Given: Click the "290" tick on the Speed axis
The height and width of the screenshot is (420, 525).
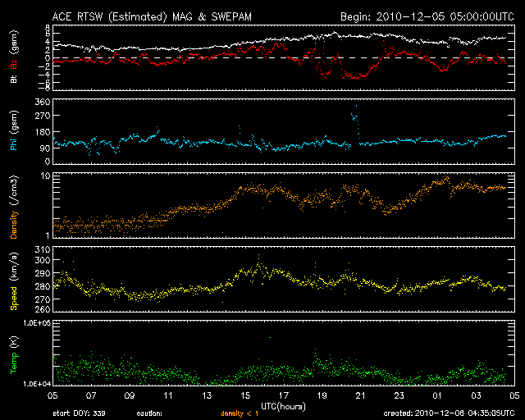Looking at the screenshot, I should coord(43,273).
